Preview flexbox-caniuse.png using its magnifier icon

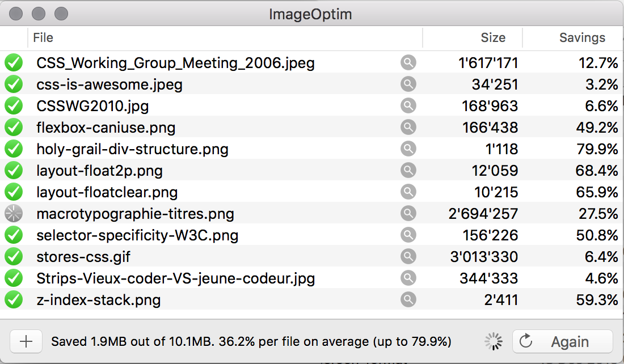[x=408, y=127]
